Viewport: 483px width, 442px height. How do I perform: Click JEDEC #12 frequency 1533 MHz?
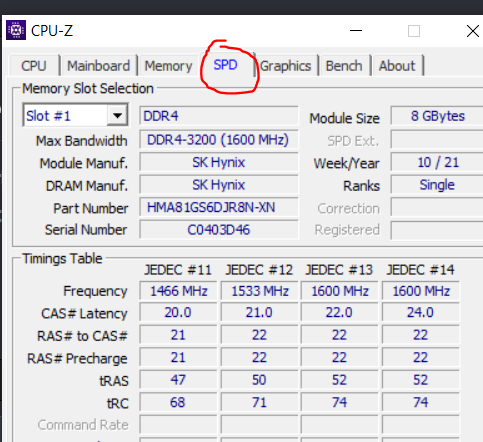click(259, 291)
